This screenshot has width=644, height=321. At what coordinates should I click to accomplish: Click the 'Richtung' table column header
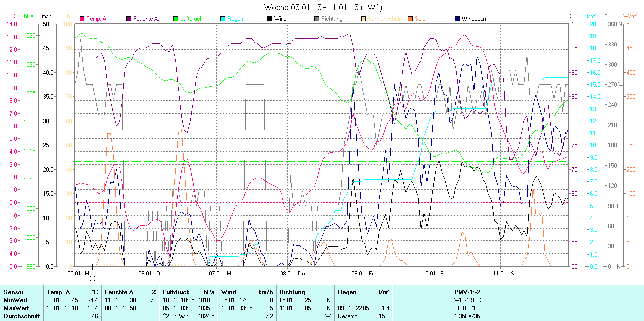tap(292, 292)
